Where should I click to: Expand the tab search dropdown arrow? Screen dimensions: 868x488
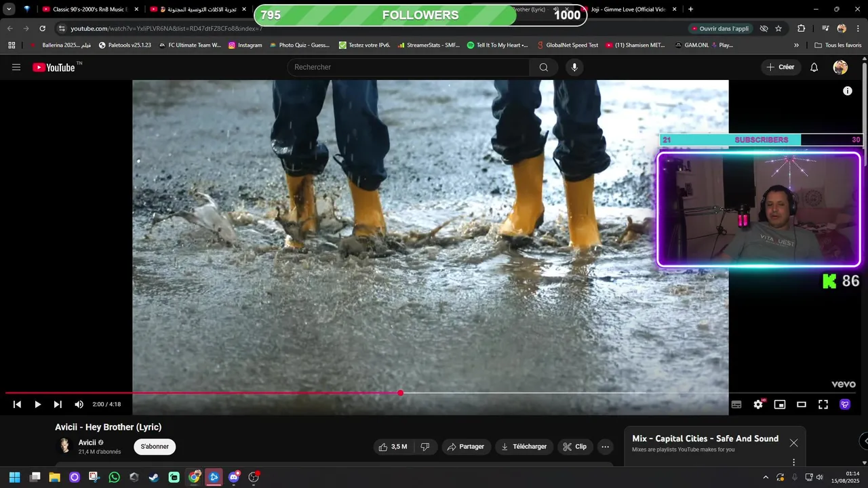point(9,9)
